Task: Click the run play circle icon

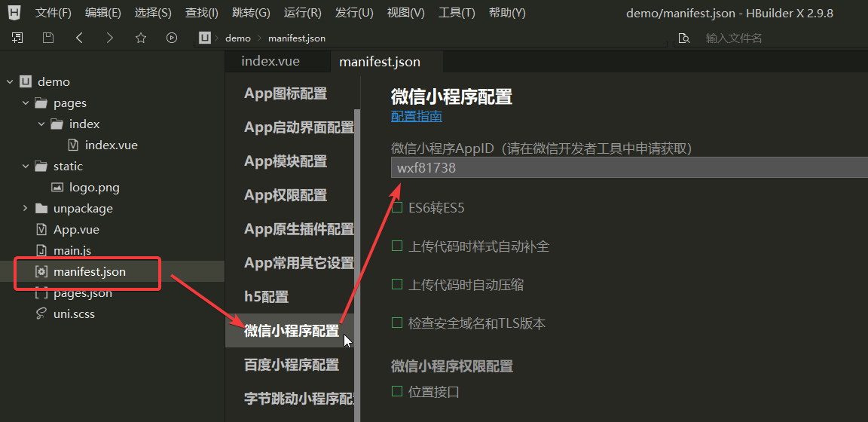Action: click(x=172, y=38)
